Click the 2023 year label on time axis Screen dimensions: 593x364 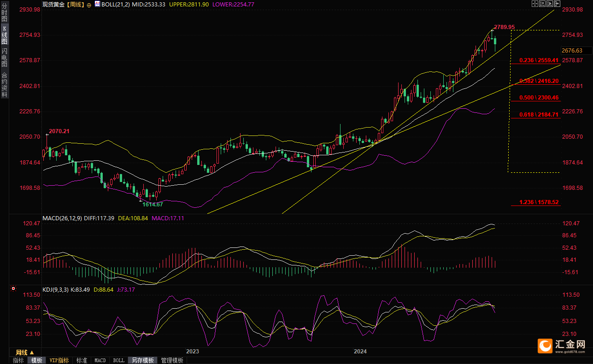click(193, 352)
